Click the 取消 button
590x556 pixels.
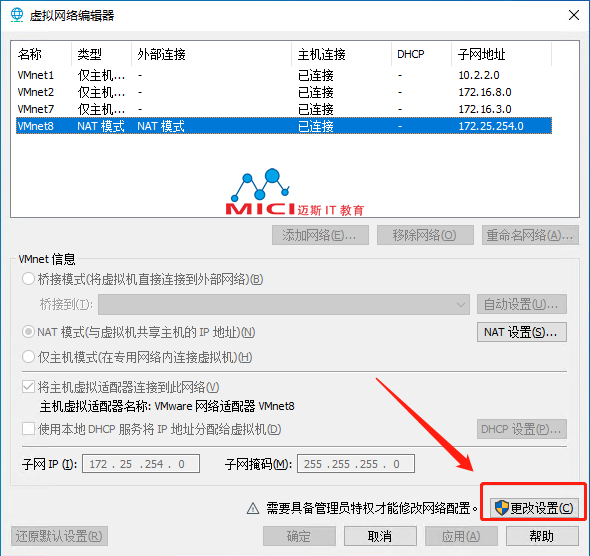pyautogui.click(x=380, y=536)
